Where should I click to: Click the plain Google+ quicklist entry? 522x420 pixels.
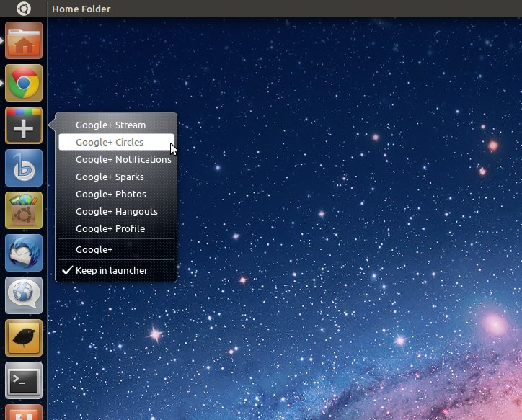pos(116,249)
